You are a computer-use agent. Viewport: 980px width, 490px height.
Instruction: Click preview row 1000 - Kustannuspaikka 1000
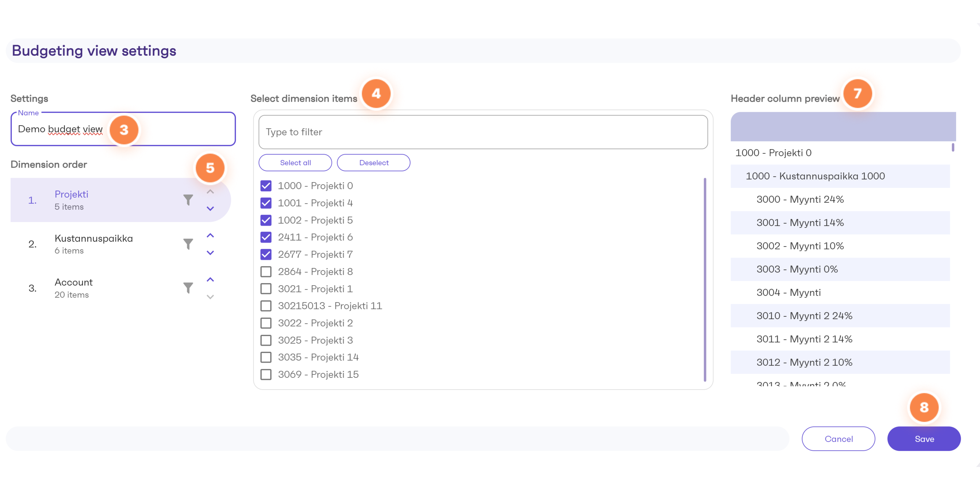pos(840,176)
